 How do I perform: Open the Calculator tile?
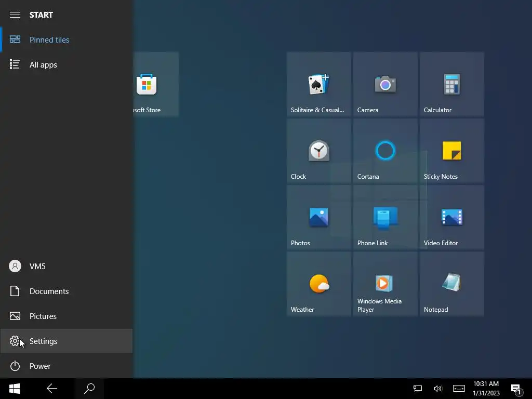click(x=451, y=84)
